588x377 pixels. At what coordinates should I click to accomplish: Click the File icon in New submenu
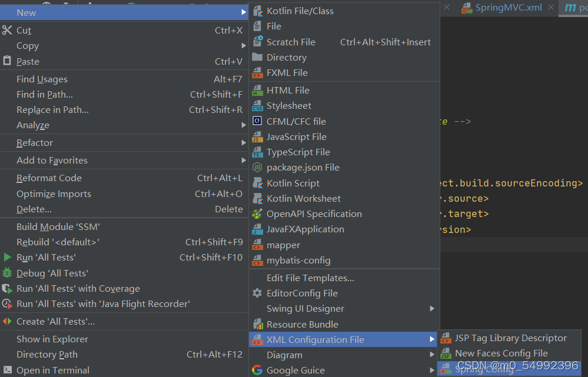coord(257,26)
